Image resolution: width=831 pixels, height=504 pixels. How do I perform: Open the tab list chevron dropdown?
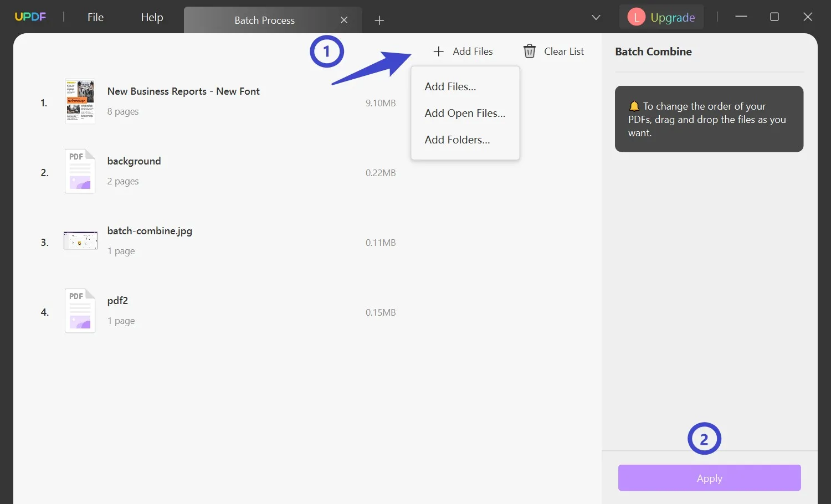coord(596,17)
